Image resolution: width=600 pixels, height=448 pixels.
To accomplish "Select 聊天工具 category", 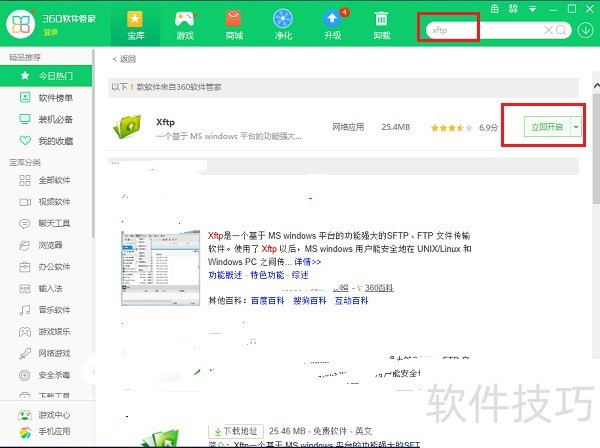I will coord(46,223).
